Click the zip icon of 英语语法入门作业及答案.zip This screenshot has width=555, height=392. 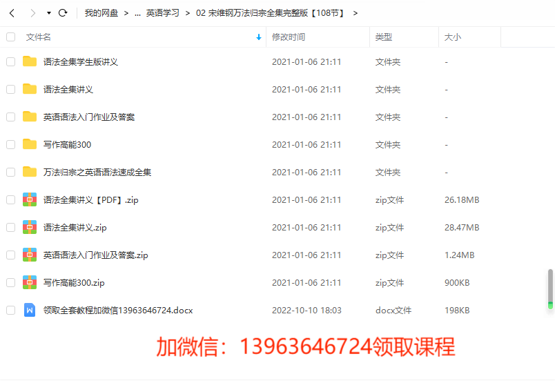pyautogui.click(x=30, y=255)
